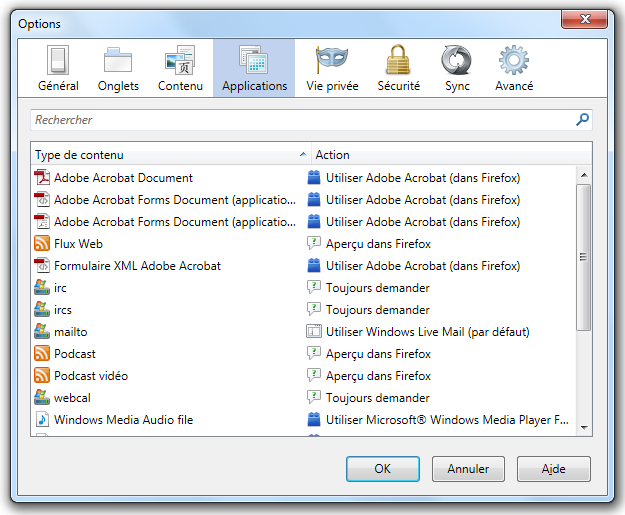Open help with the Aide button

(x=554, y=469)
